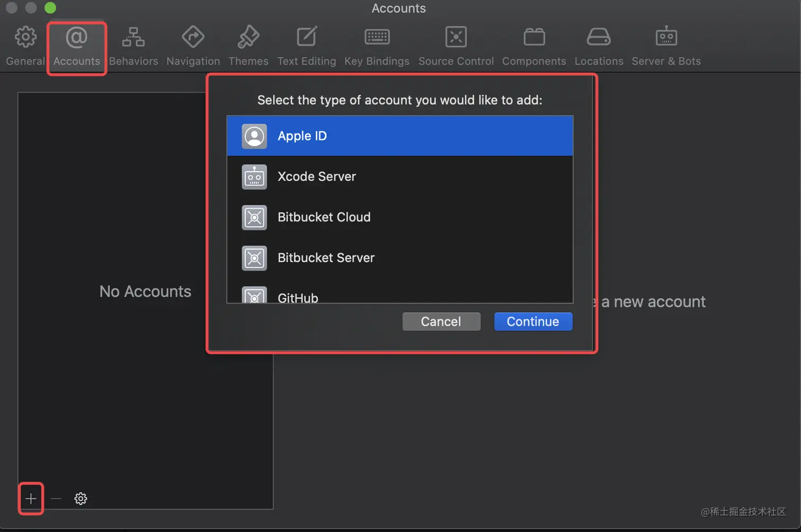Open the General preferences gear icon
Screen dimensions: 801x532
point(25,37)
